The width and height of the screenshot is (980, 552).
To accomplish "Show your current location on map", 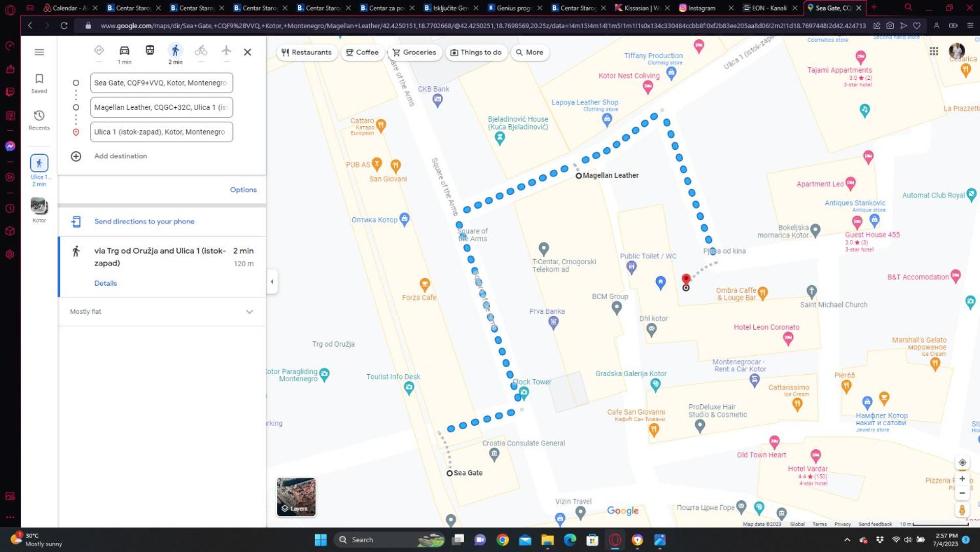I will (962, 463).
